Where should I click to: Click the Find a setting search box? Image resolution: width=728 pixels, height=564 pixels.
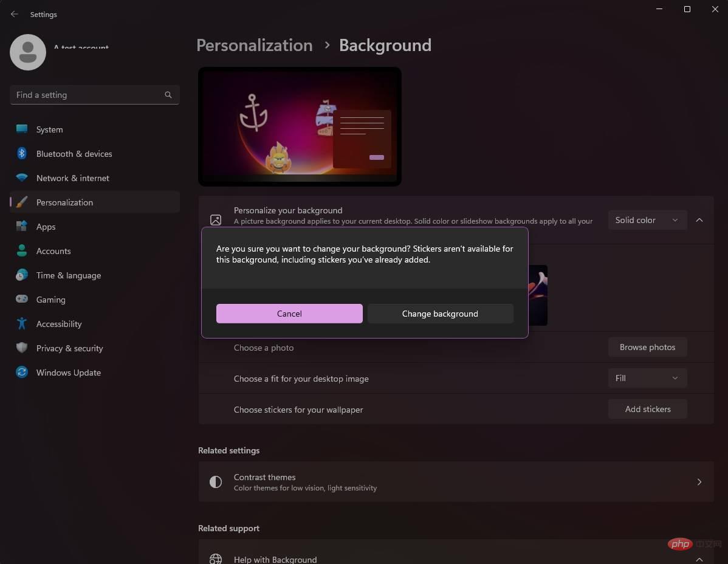(95, 95)
